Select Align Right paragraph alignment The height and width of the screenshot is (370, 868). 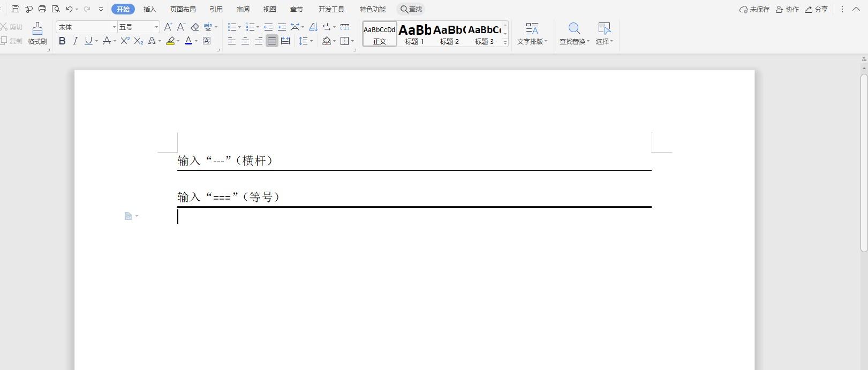(x=259, y=41)
